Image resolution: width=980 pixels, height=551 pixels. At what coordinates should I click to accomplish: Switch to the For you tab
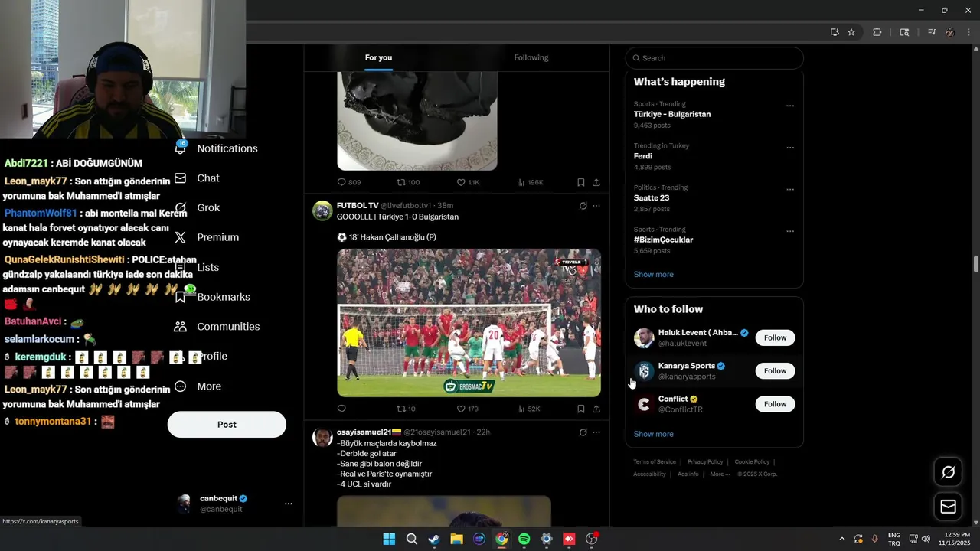(x=378, y=57)
